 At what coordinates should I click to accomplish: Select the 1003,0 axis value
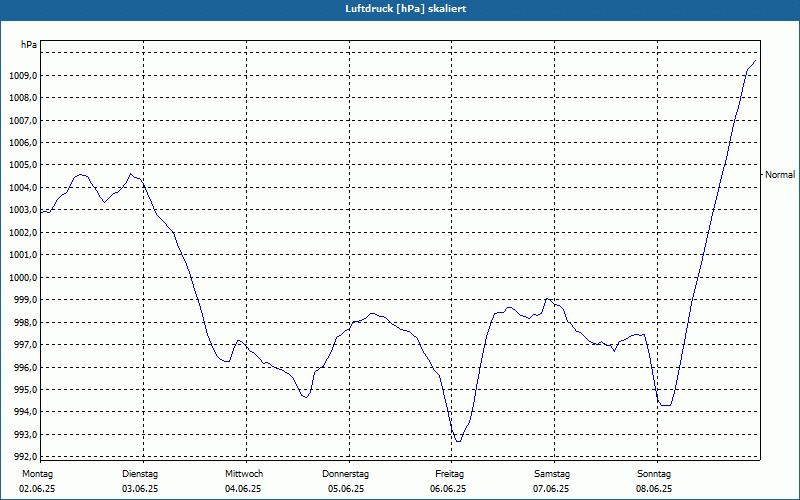click(x=23, y=210)
